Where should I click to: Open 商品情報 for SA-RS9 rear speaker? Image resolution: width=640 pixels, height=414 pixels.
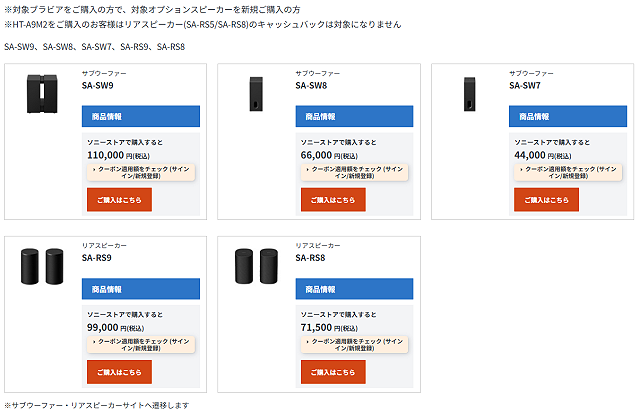(x=141, y=289)
